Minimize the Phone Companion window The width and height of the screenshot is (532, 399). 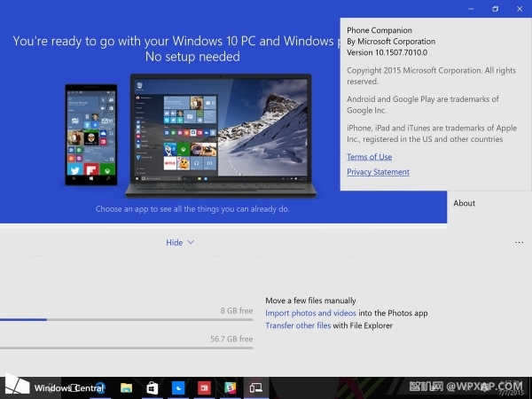pyautogui.click(x=471, y=9)
